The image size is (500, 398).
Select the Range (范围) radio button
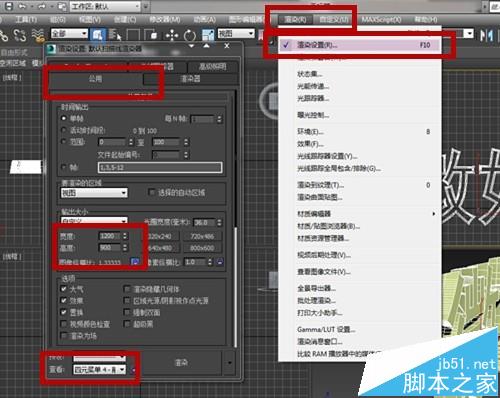tap(63, 142)
